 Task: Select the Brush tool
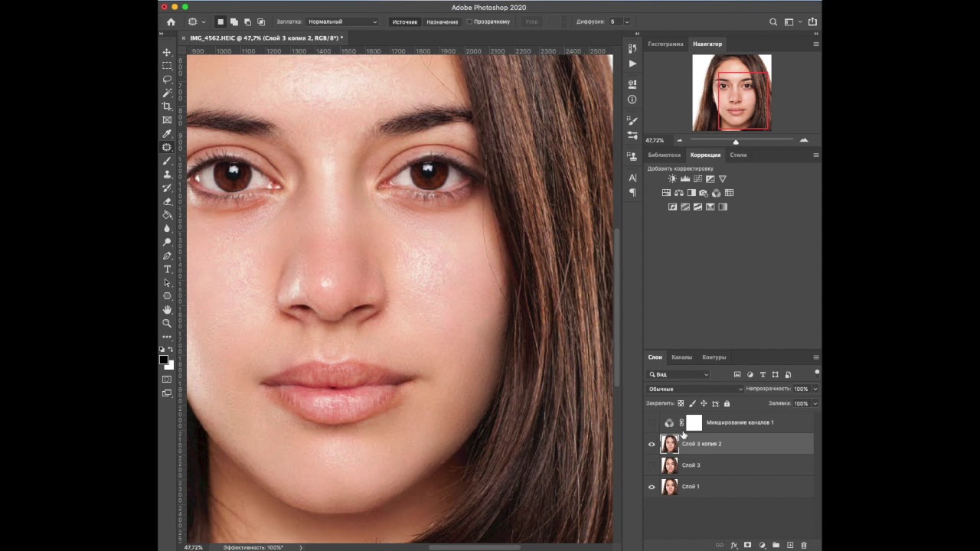[167, 161]
